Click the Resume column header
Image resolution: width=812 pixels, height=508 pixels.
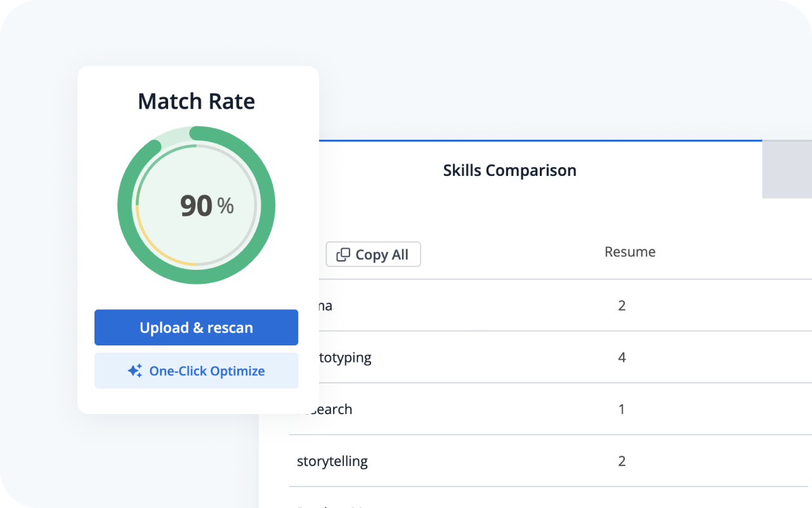coord(629,251)
